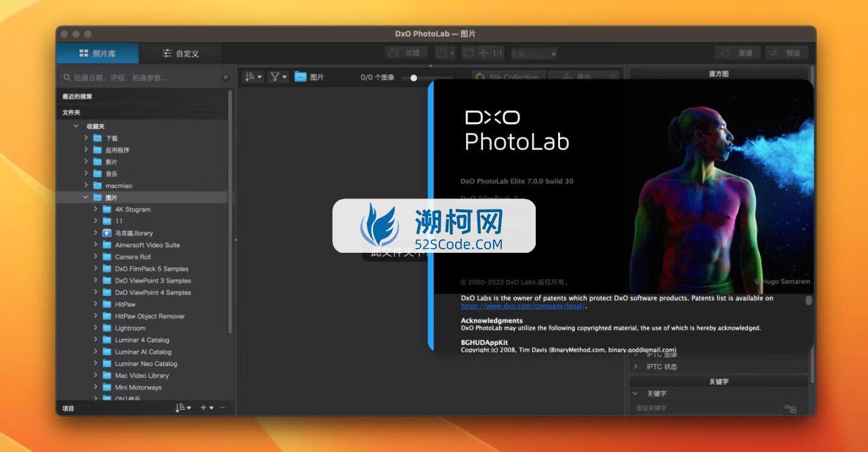
Task: Select the 应用程序 folder icon
Action: (97, 150)
